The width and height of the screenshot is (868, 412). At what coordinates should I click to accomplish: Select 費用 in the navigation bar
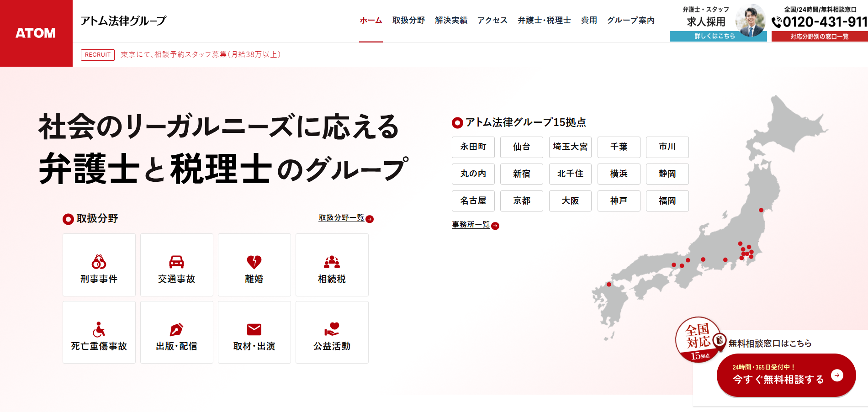tap(589, 20)
